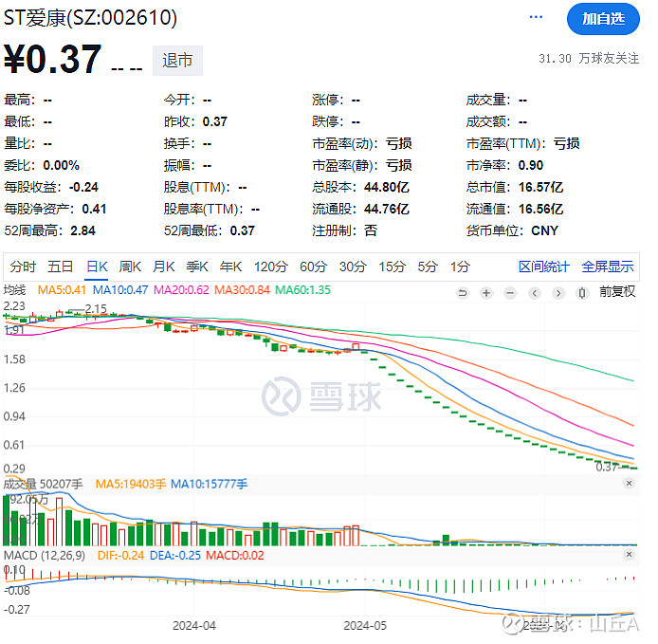Open the 区间统计 link
This screenshot has height=644, width=658.
pos(544,267)
